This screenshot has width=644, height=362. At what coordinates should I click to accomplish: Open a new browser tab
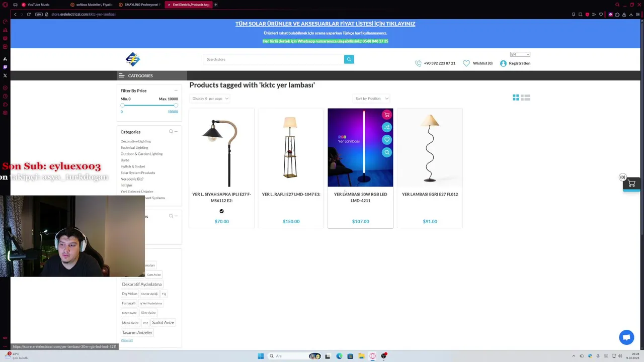(x=215, y=5)
